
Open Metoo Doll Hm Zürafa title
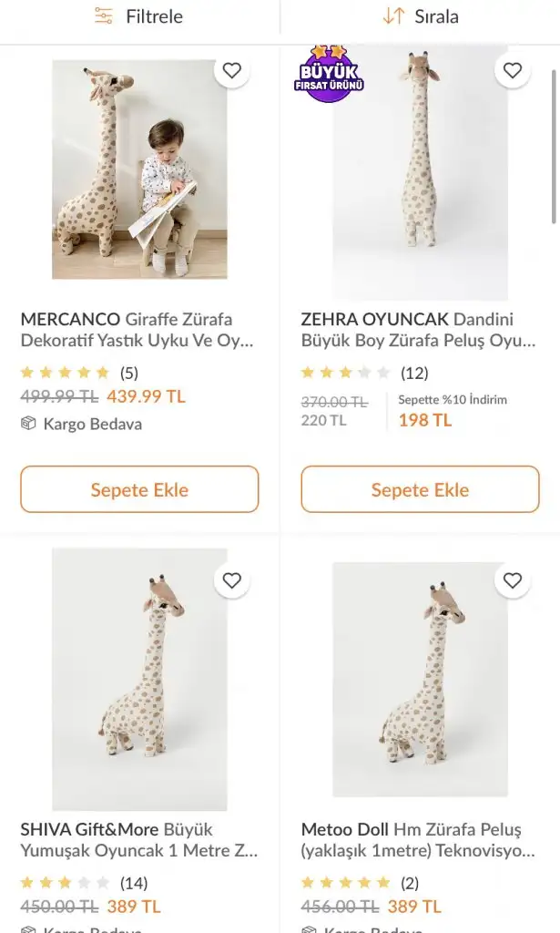coord(419,840)
